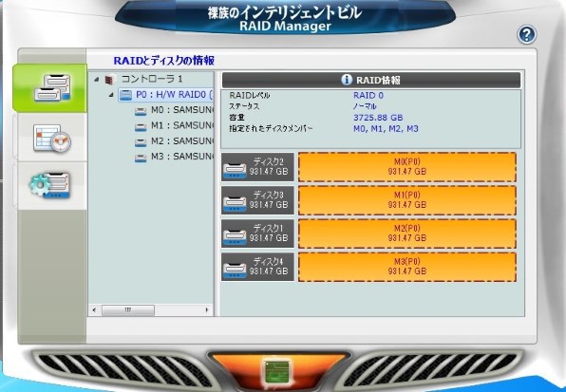Click the ノーマル status value
Image resolution: width=566 pixels, height=392 pixels.
click(x=365, y=106)
